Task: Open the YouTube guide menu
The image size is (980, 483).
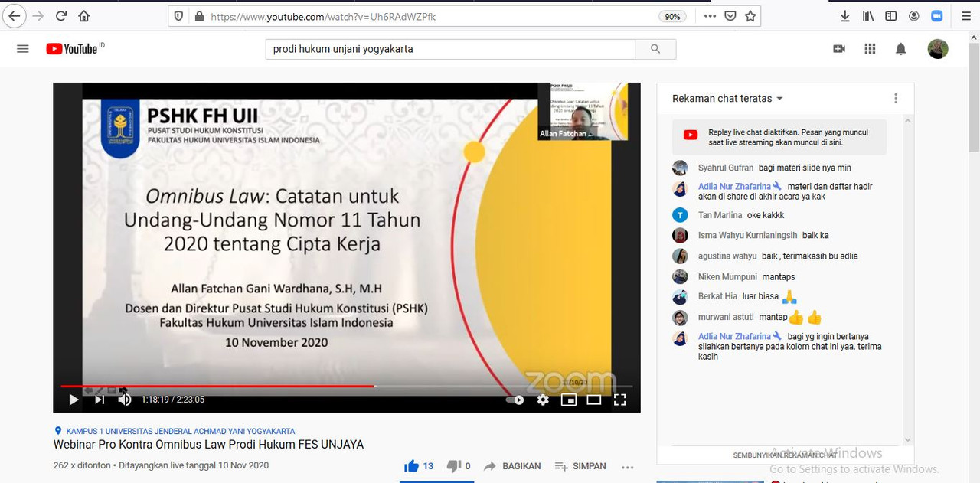Action: click(23, 49)
